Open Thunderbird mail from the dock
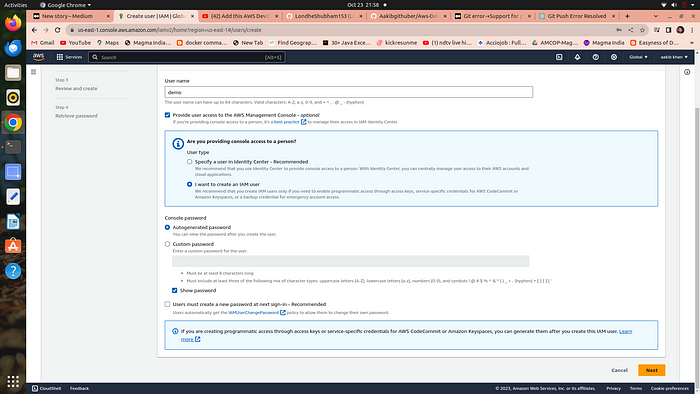The width and height of the screenshot is (700, 394). [13, 48]
